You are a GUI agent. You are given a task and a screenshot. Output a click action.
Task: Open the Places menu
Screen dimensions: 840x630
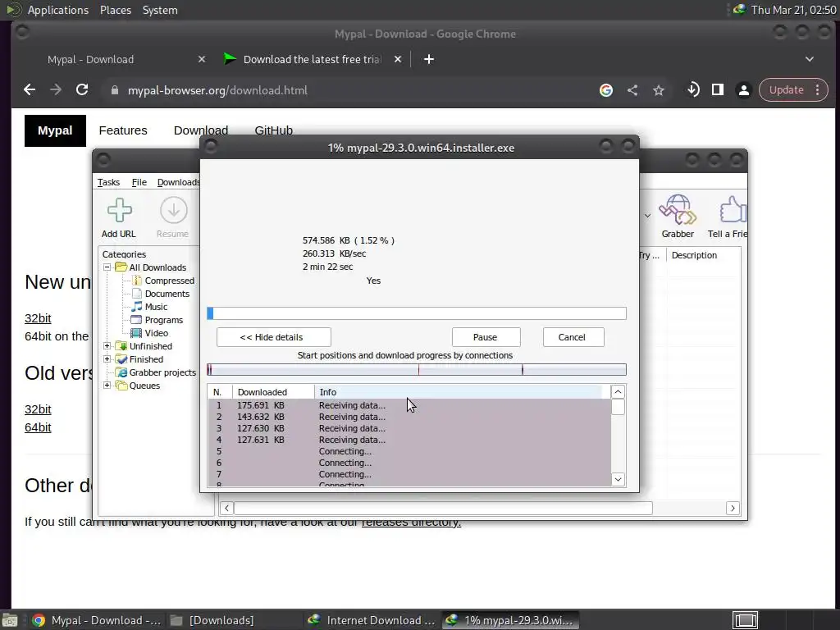115,10
